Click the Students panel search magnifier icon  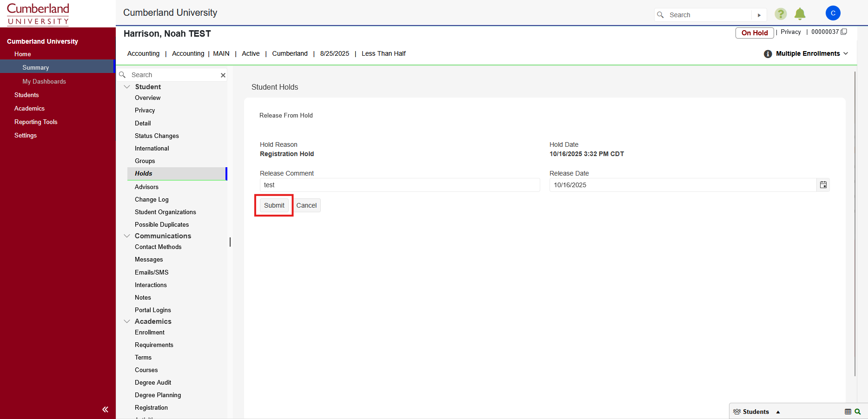(858, 412)
